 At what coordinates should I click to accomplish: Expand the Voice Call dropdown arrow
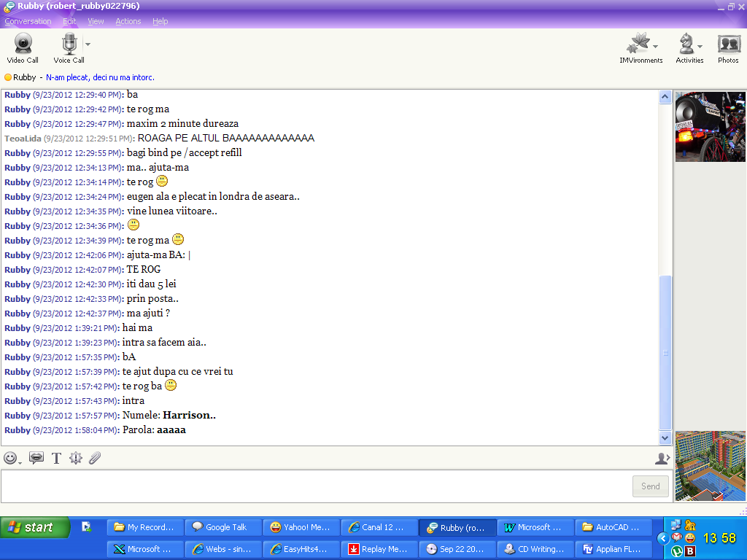(x=88, y=44)
